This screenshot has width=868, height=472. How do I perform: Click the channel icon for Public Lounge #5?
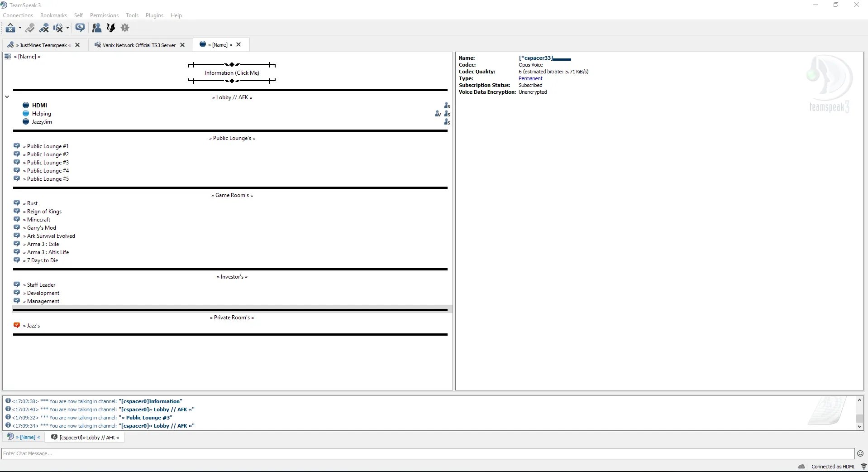click(17, 179)
